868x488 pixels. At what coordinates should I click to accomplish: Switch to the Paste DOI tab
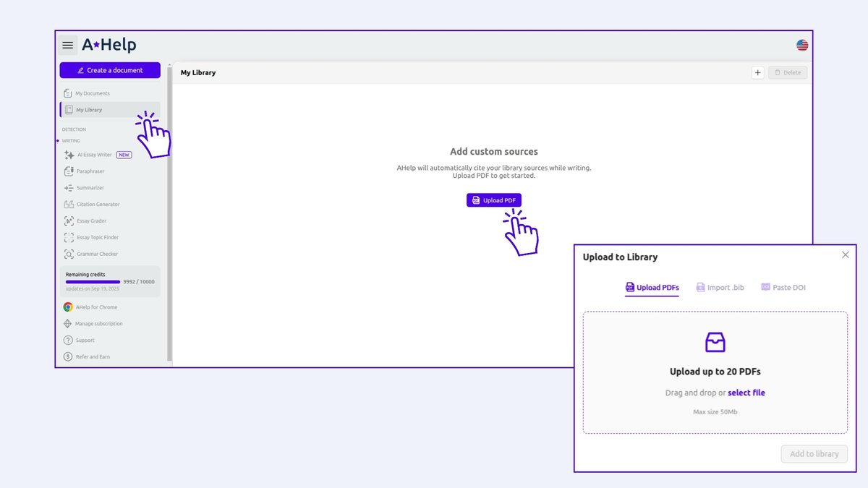[x=783, y=288]
